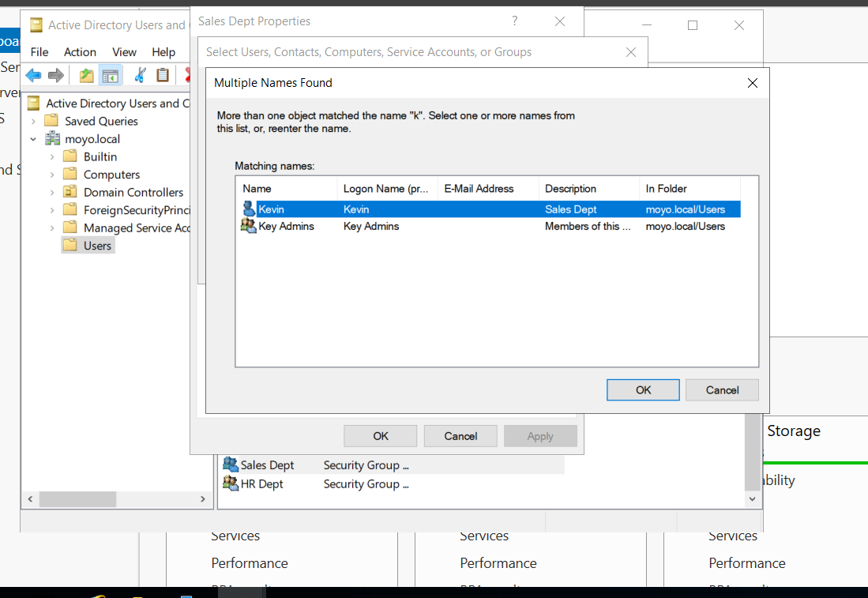Click the Back arrow toolbar icon
Screen dimensions: 868x598
click(33, 75)
